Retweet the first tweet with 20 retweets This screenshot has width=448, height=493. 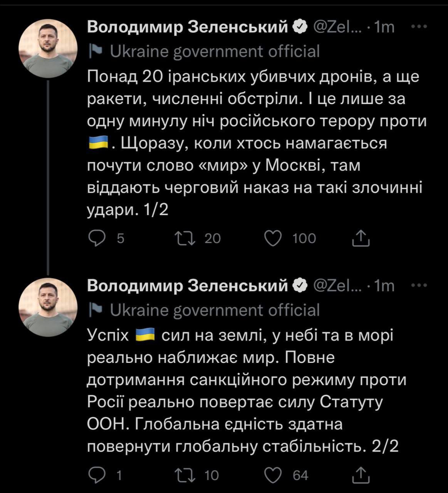(186, 238)
